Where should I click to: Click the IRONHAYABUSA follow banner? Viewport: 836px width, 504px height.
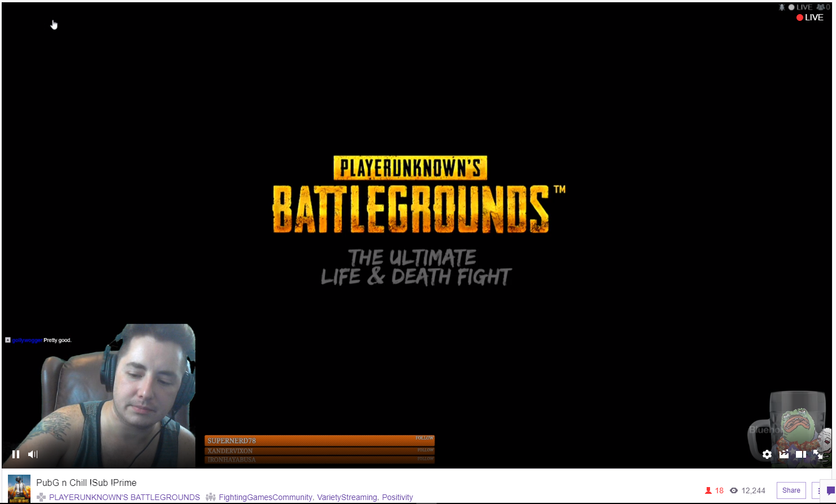320,460
